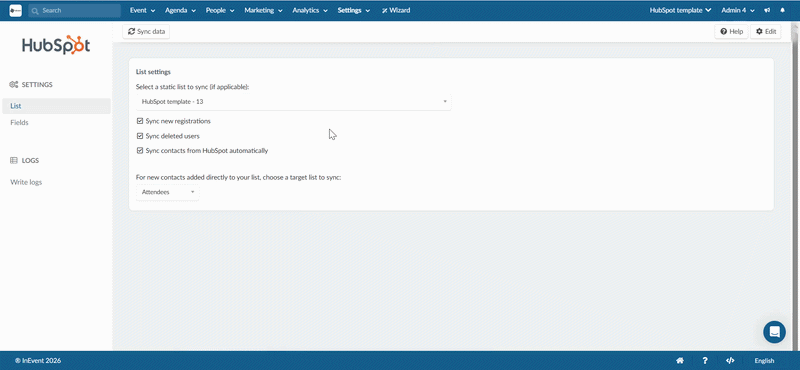
Task: Open the notifications bell icon
Action: (x=783, y=10)
